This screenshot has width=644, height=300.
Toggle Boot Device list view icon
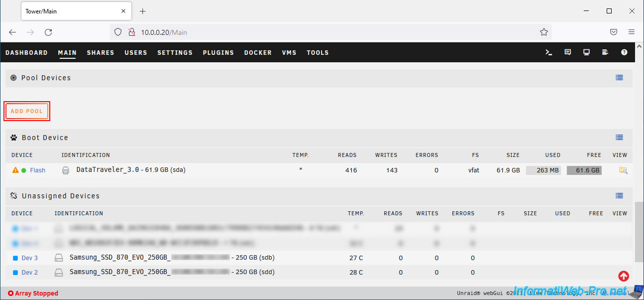point(619,138)
